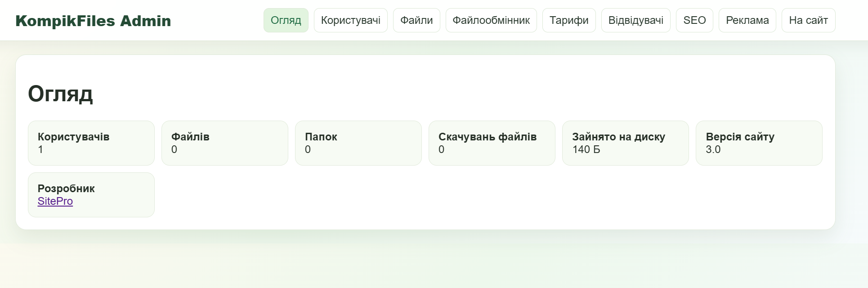The height and width of the screenshot is (288, 868).
Task: Click the KompikFiles Admin logo title
Action: tap(93, 21)
